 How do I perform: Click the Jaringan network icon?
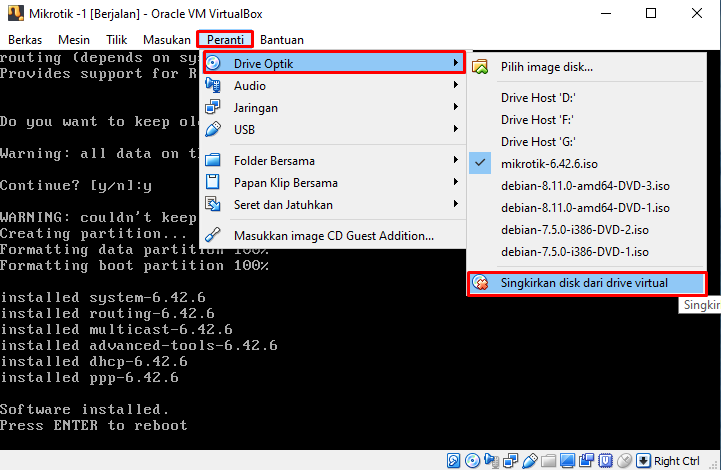pos(213,107)
